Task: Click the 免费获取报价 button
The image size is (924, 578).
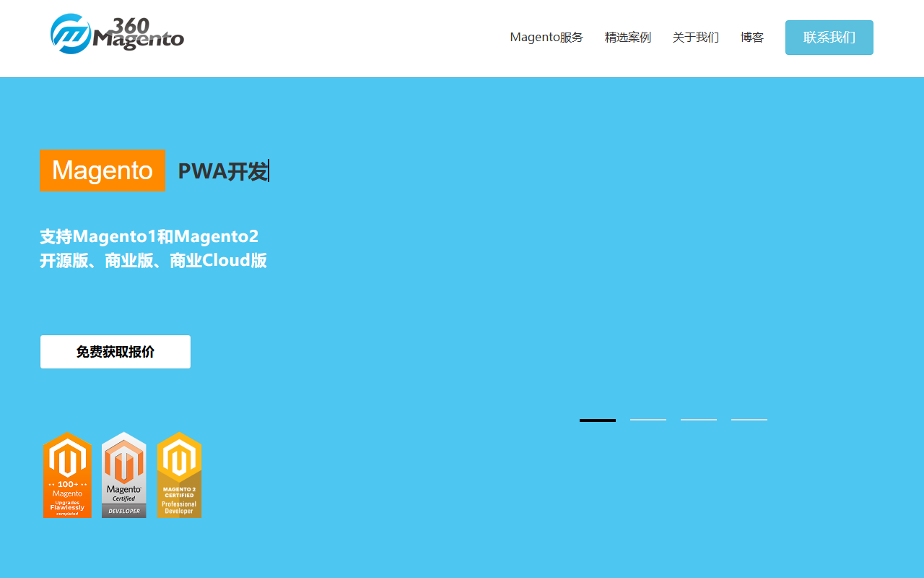Action: pos(115,352)
